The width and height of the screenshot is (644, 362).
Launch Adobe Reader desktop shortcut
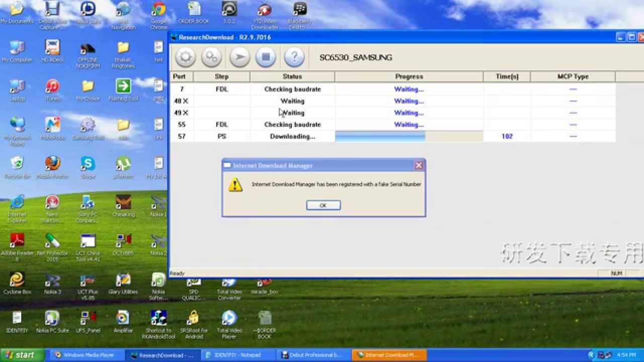click(x=17, y=247)
